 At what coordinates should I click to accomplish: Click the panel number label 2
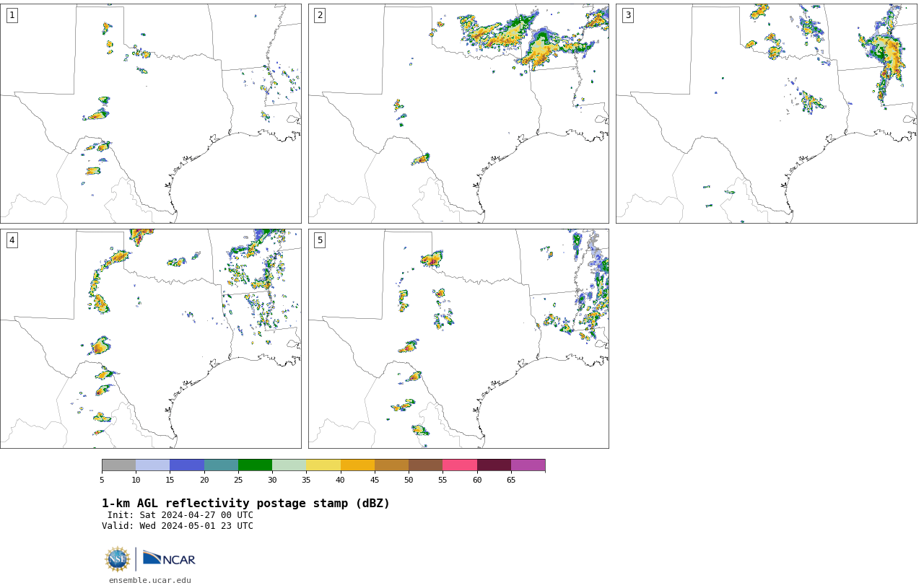point(320,15)
